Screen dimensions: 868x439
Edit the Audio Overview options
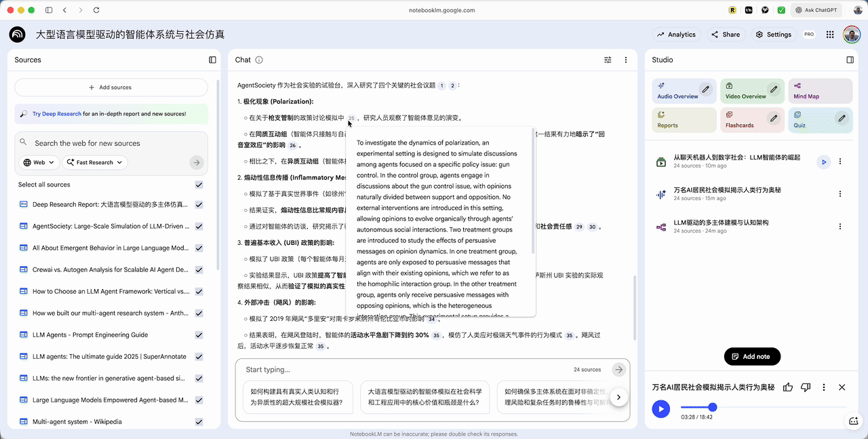[705, 90]
